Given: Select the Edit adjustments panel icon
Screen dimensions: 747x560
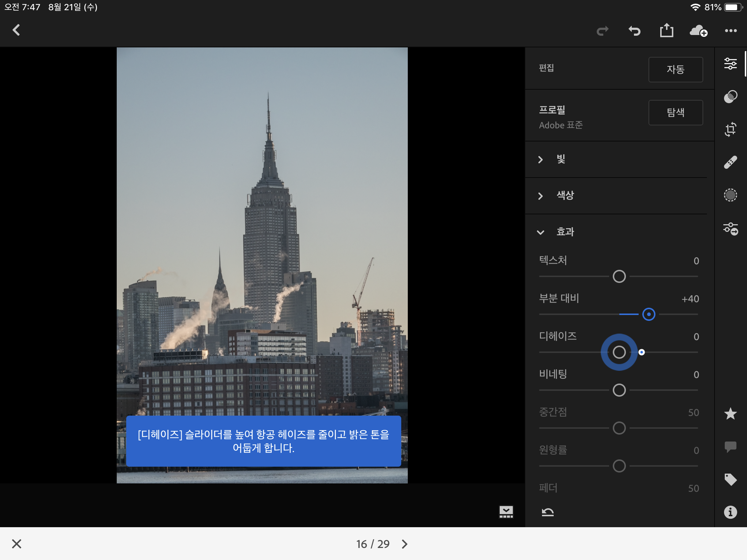Looking at the screenshot, I should click(x=731, y=64).
